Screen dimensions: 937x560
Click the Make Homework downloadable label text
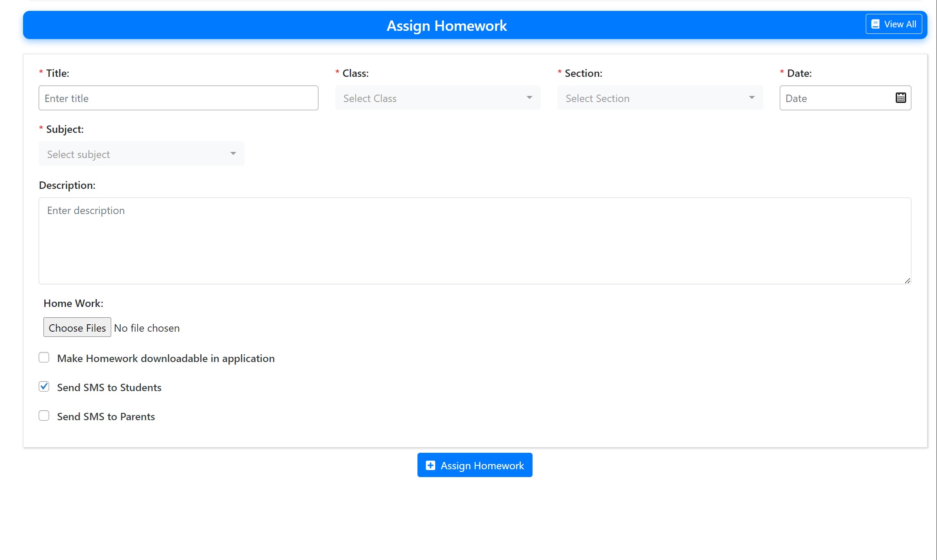[166, 359]
